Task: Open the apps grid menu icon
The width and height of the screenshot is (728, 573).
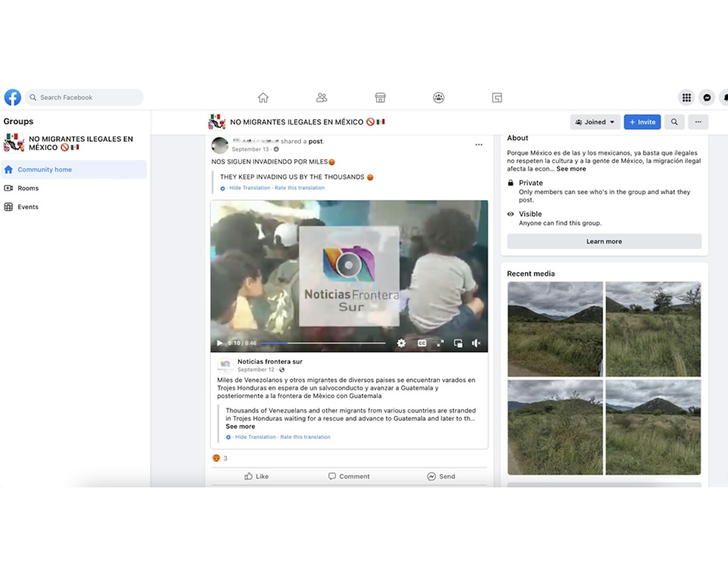Action: point(686,98)
